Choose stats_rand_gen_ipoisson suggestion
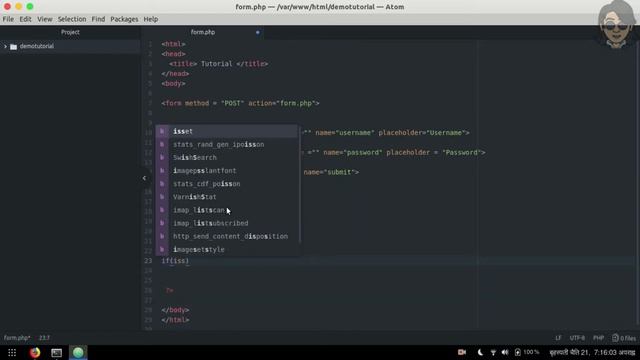 click(227, 144)
